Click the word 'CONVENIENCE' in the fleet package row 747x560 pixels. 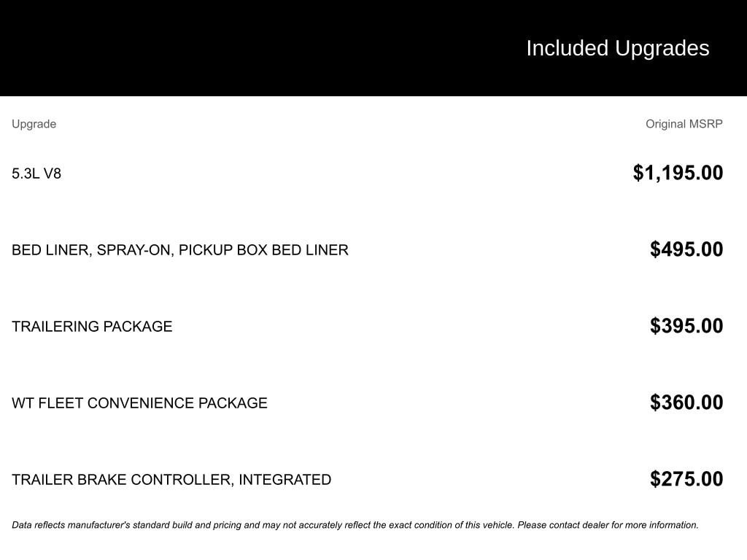(x=141, y=403)
